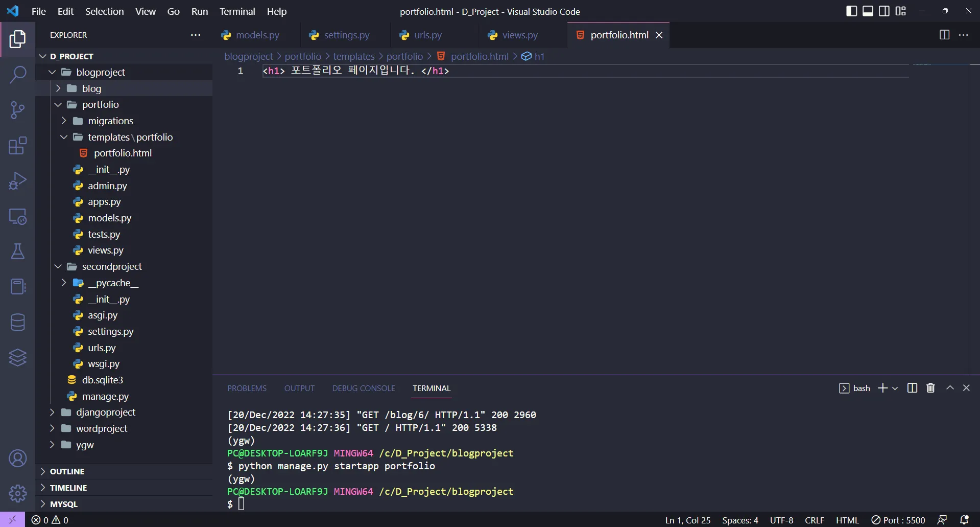
Task: Toggle the primary side bar visibility
Action: coord(851,11)
